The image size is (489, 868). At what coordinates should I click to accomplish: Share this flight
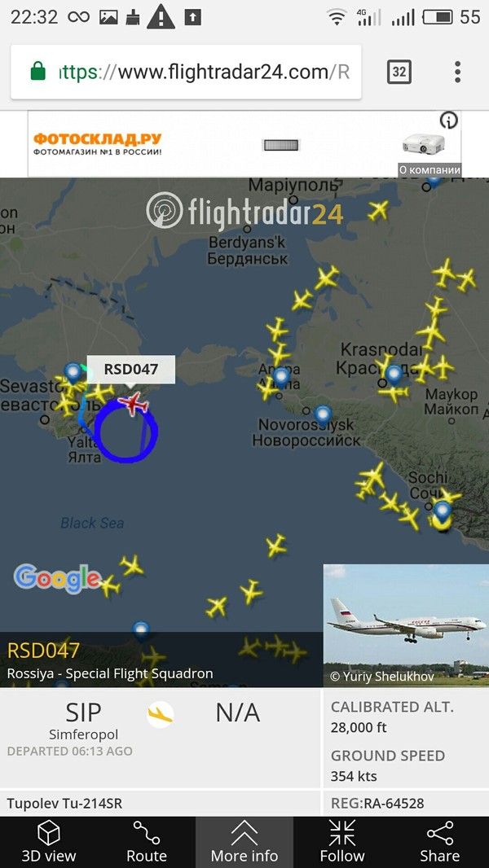pyautogui.click(x=440, y=842)
